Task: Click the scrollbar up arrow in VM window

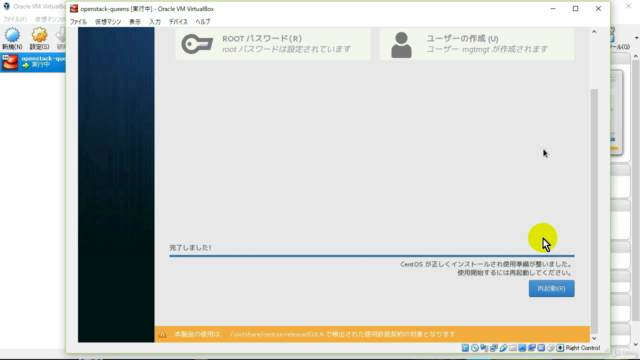Action: pyautogui.click(x=594, y=32)
